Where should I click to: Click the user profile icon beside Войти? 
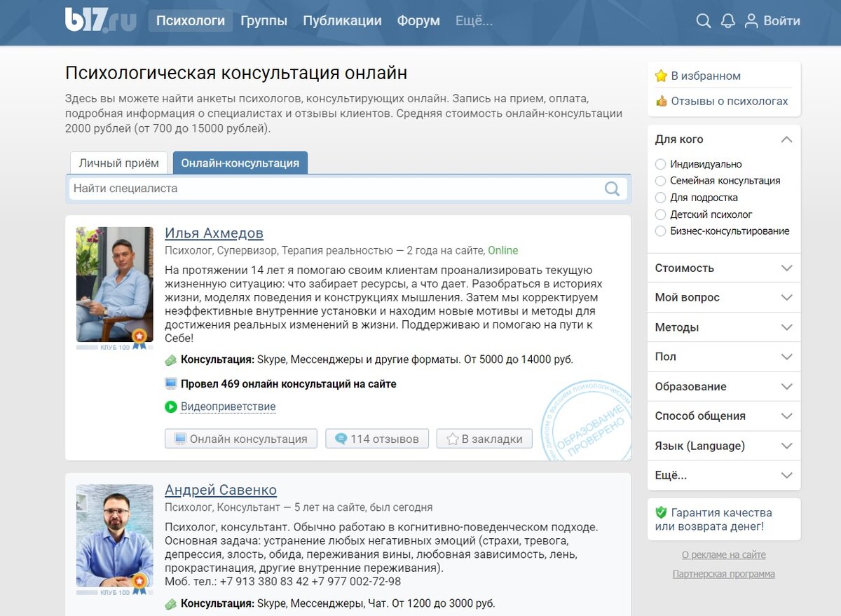tap(751, 21)
